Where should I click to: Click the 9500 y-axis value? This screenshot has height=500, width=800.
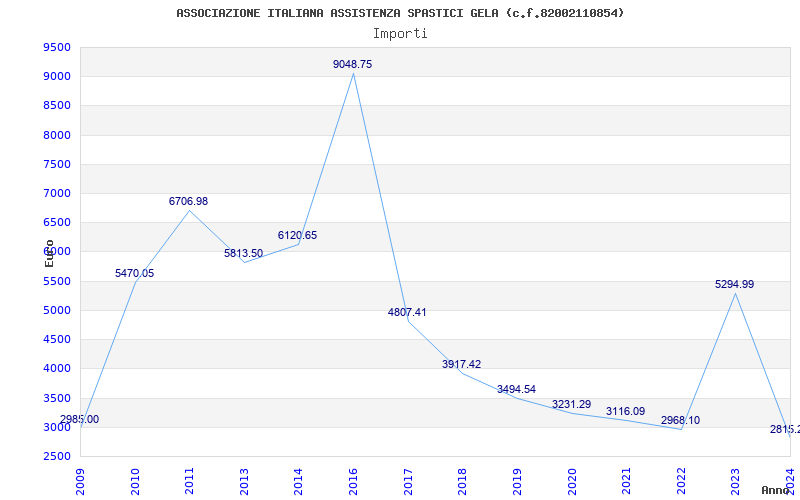point(57,47)
